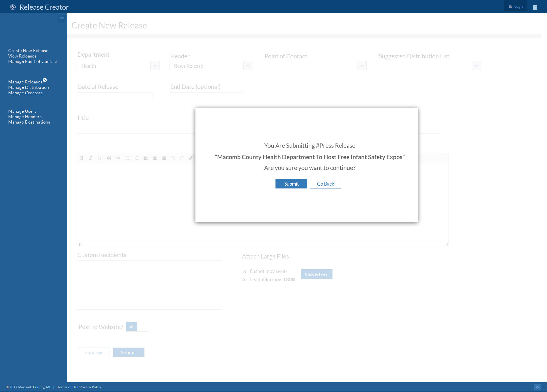Go to View Releases in sidebar
Screen dimensions: 547x392
22,56
